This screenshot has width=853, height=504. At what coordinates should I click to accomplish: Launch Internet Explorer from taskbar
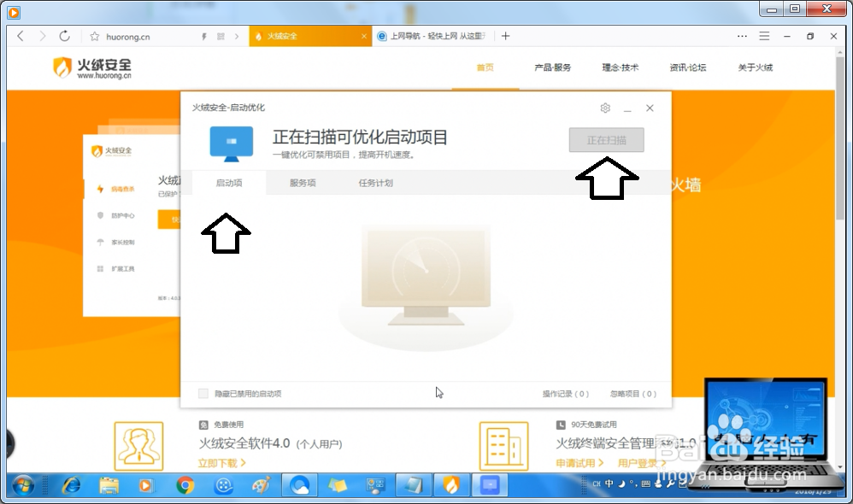click(71, 485)
